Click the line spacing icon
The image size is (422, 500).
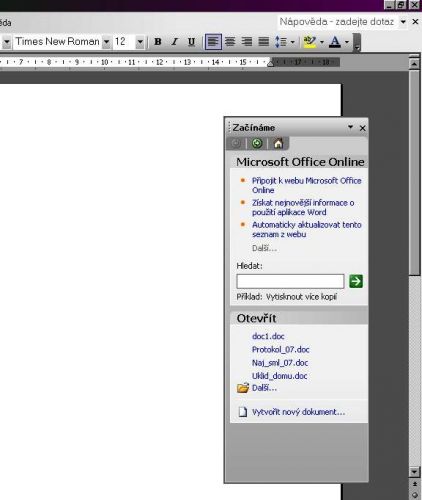pos(281,42)
